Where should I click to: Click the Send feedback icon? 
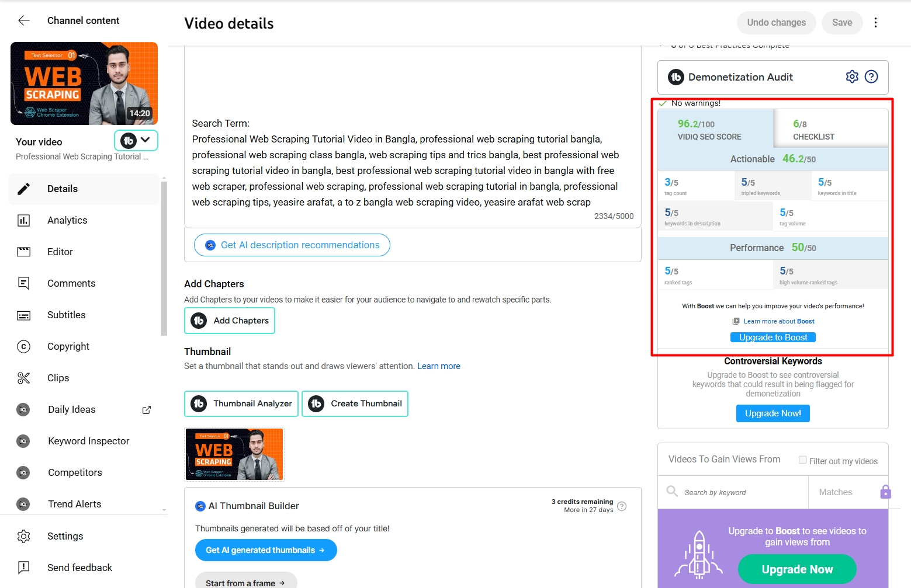[x=24, y=568]
